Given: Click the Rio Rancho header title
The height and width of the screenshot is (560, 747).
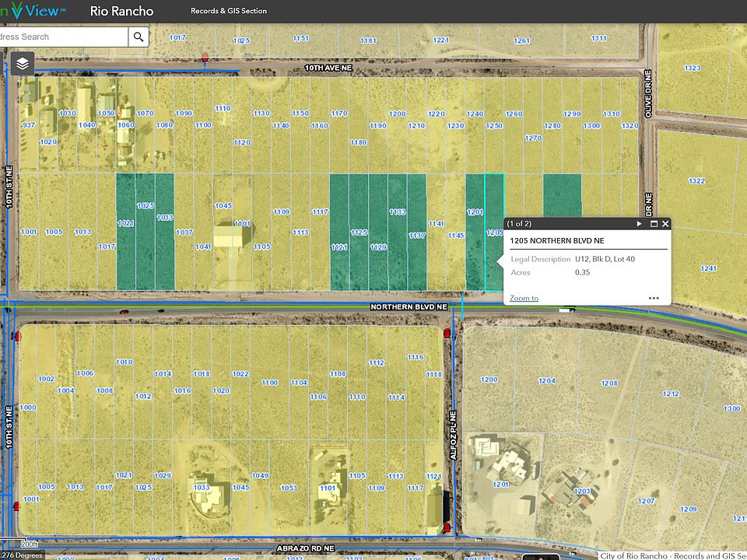Looking at the screenshot, I should point(122,12).
